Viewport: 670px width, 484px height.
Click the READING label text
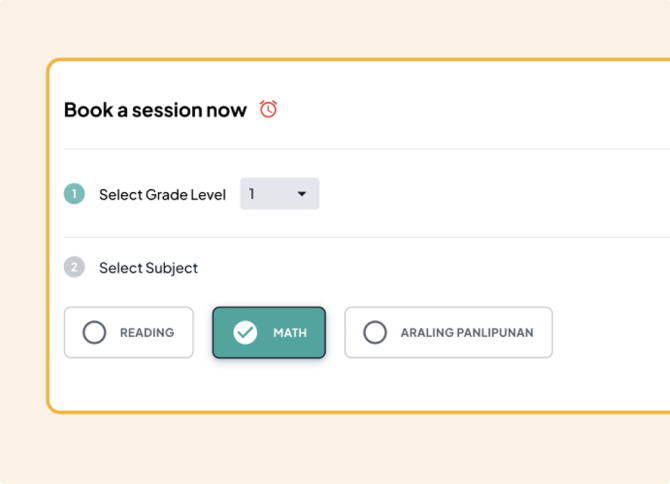coord(147,333)
